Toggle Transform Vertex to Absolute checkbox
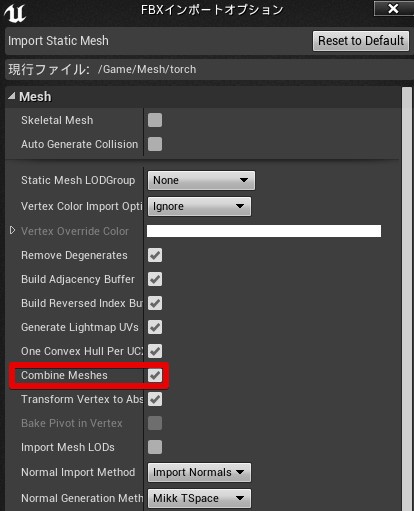 tap(155, 399)
